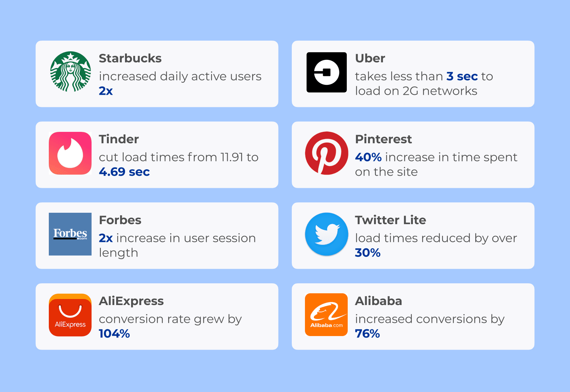The height and width of the screenshot is (392, 570).
Task: Select the Tinder heading
Action: (119, 139)
